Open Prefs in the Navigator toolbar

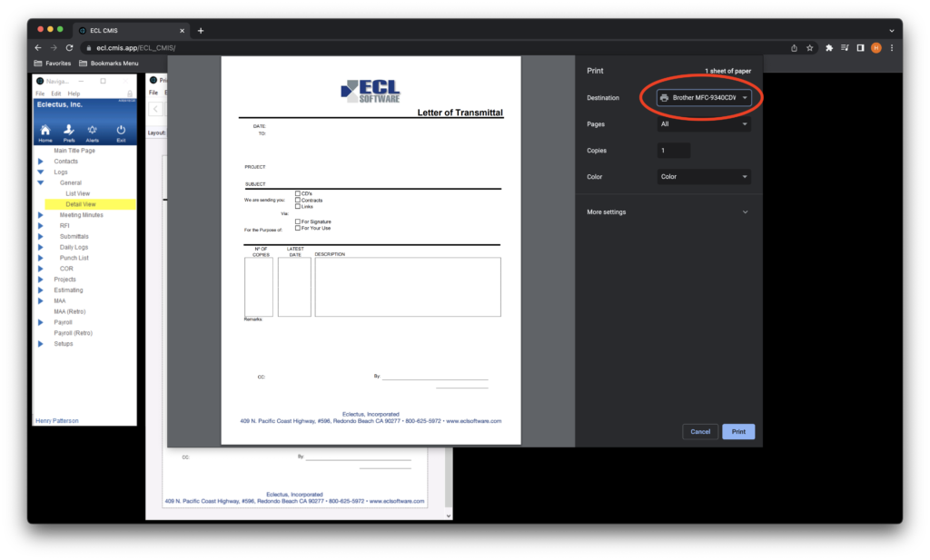[69, 133]
